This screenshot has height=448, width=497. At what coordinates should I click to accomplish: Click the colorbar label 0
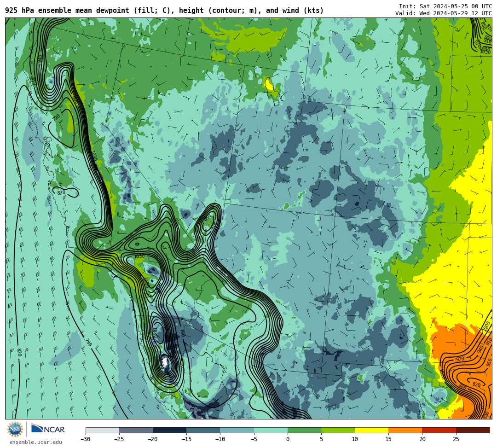tap(288, 439)
